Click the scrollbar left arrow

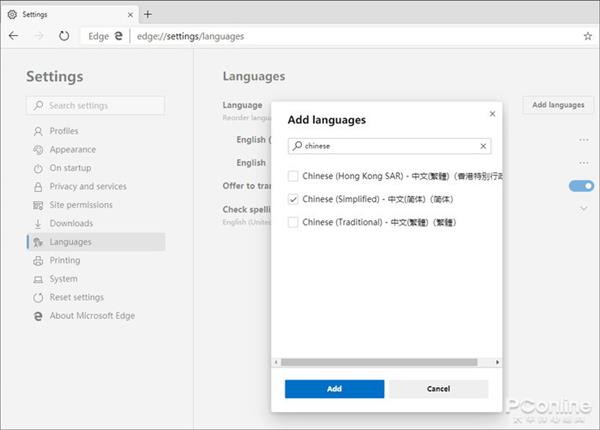(x=276, y=362)
